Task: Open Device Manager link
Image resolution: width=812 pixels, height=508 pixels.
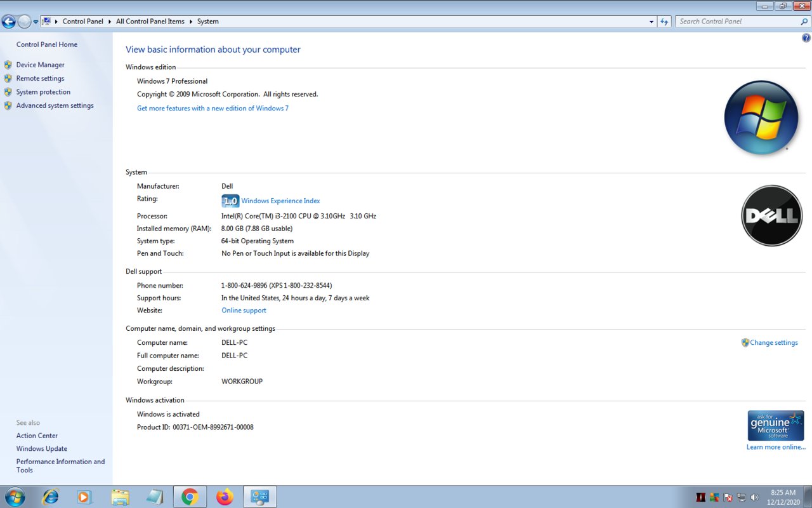Action: 40,65
